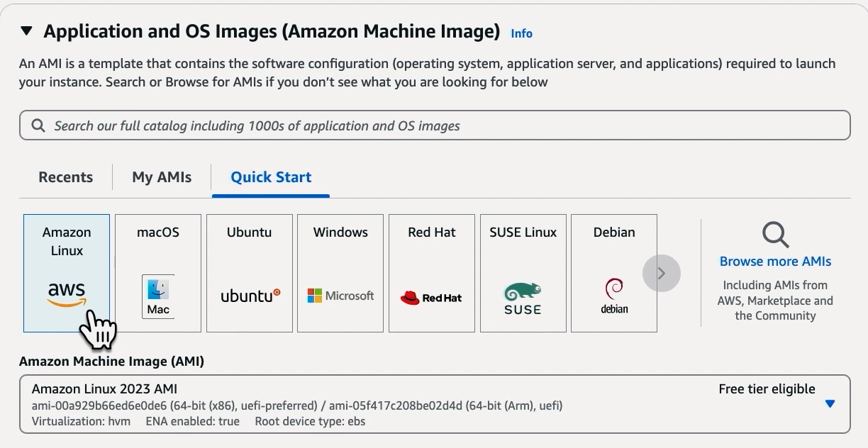868x448 pixels.
Task: Switch to the Recents tab
Action: click(66, 177)
